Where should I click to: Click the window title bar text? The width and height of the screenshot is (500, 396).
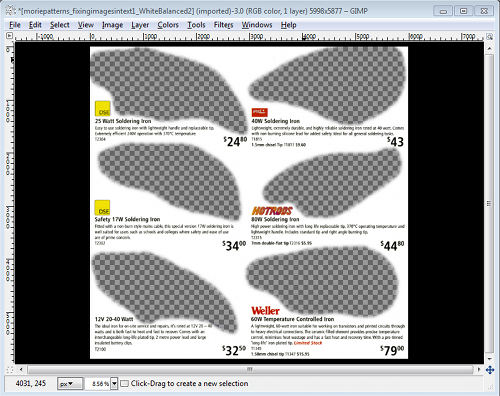[193, 11]
